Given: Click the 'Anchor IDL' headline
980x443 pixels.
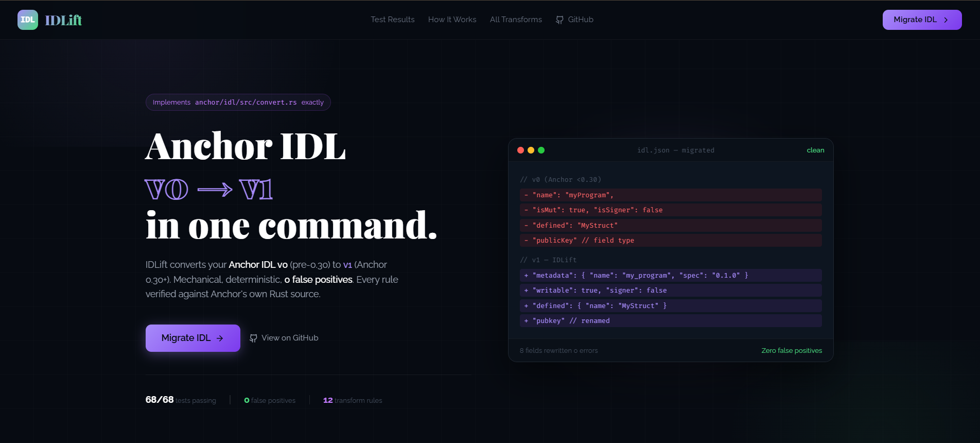Looking at the screenshot, I should pos(246,146).
